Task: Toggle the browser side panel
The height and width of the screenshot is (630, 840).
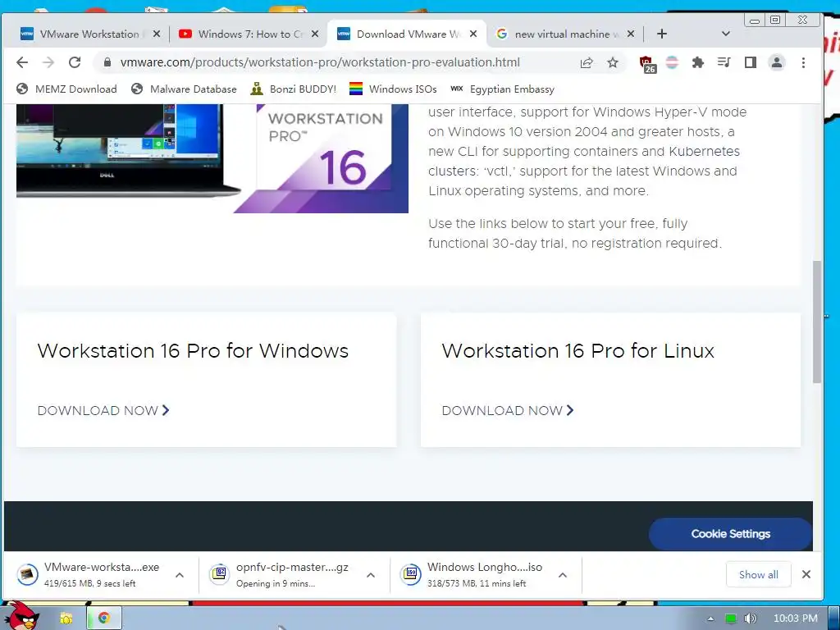Action: click(x=751, y=62)
